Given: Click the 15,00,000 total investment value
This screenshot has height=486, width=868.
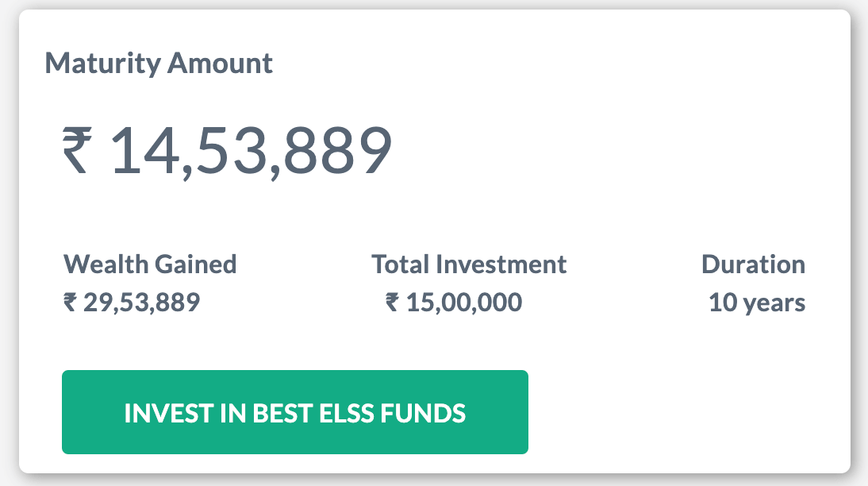Looking at the screenshot, I should pos(464,303).
